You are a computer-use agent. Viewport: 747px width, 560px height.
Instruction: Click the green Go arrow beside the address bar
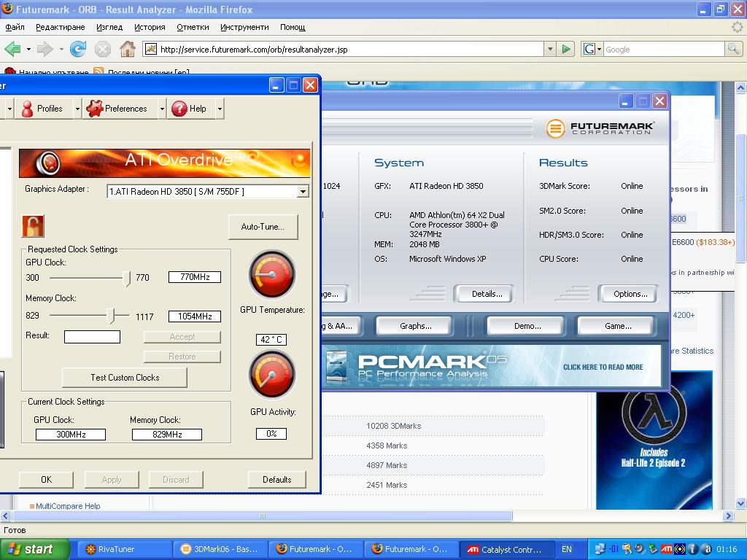click(x=566, y=49)
